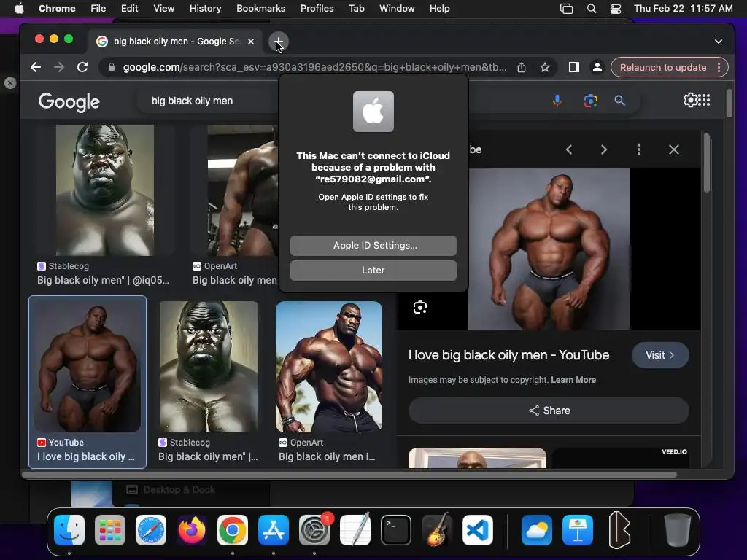Open the Window menu
The image size is (747, 560).
point(397,9)
